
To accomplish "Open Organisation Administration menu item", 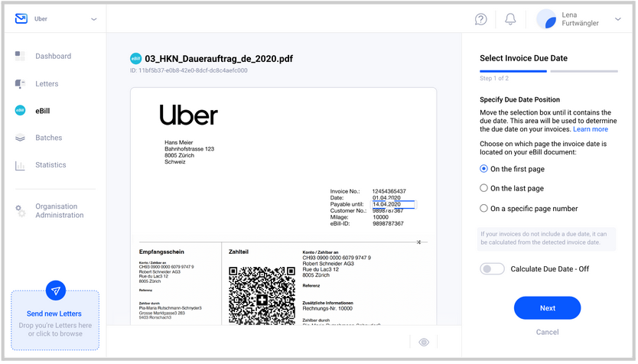I will pos(60,210).
